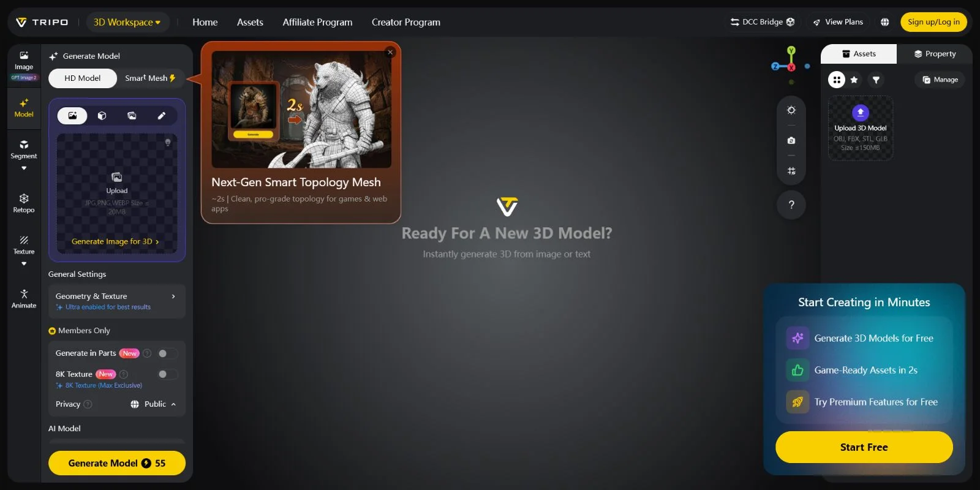
Task: Open the Creator Program page
Action: [406, 22]
